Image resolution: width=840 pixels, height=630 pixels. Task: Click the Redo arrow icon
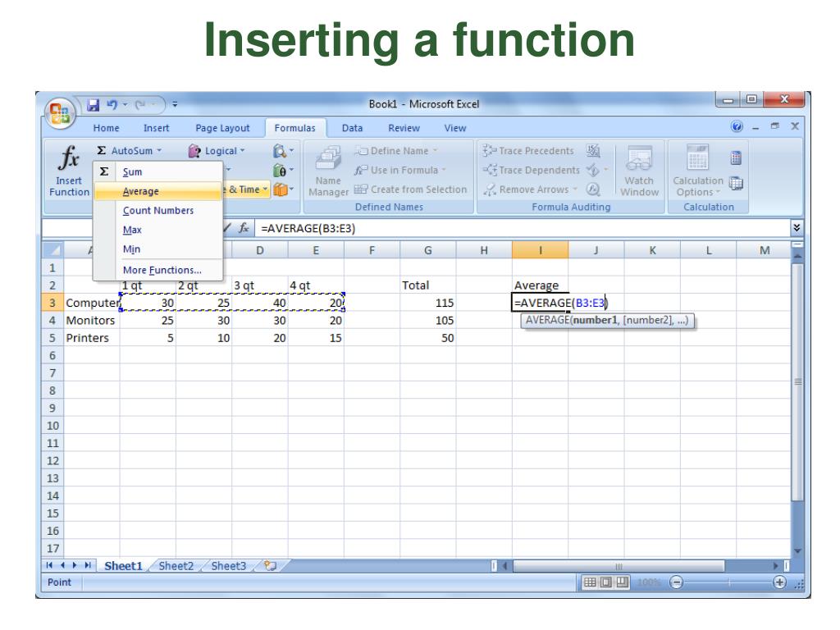pyautogui.click(x=140, y=105)
